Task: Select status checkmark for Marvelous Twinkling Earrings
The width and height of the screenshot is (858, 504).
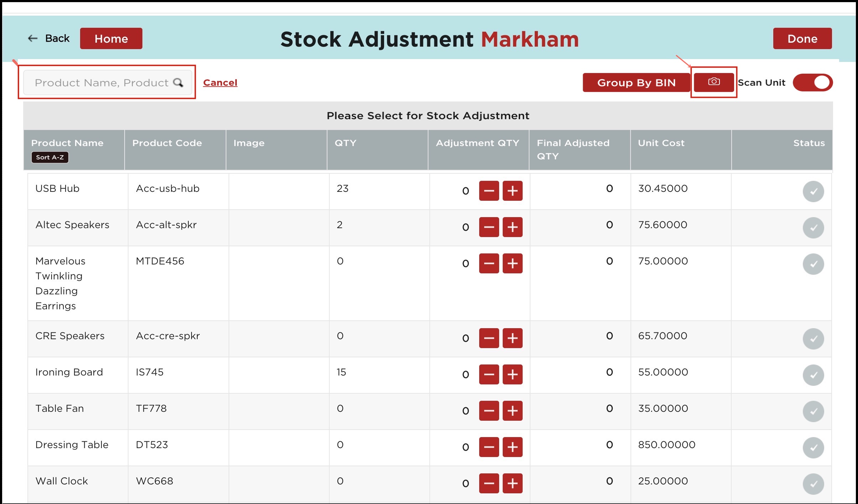Action: [x=813, y=264]
